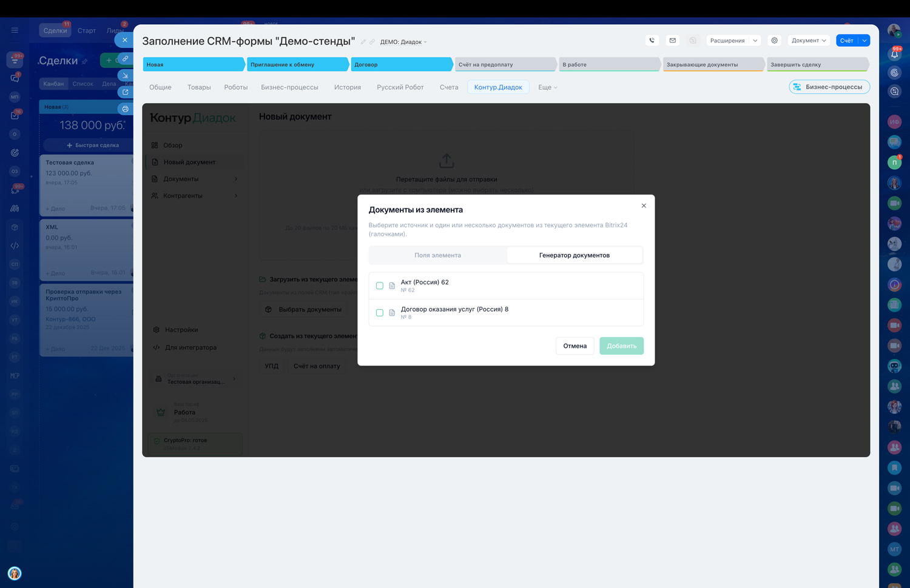Tick the checkbox for Акт (Россия) 62

click(x=380, y=286)
